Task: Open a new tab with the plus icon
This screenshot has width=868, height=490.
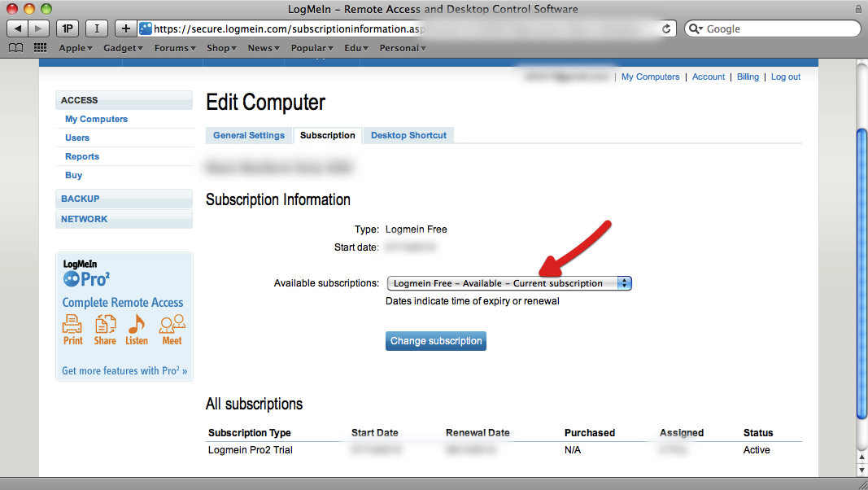Action: 124,28
